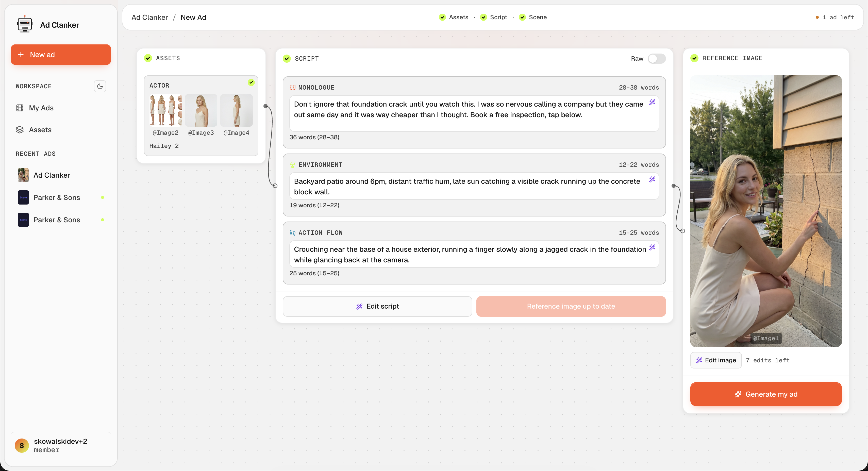868x471 pixels.
Task: Click the New ad button
Action: tap(61, 55)
